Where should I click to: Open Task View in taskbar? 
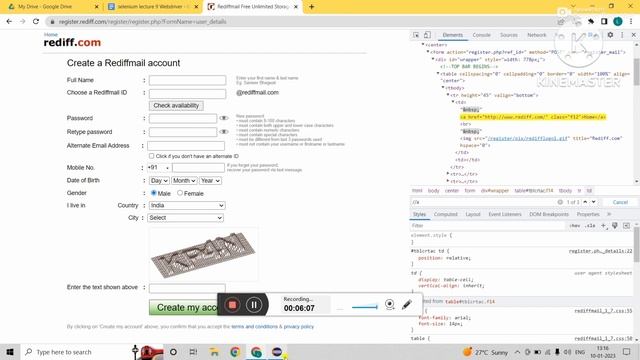click(x=193, y=352)
